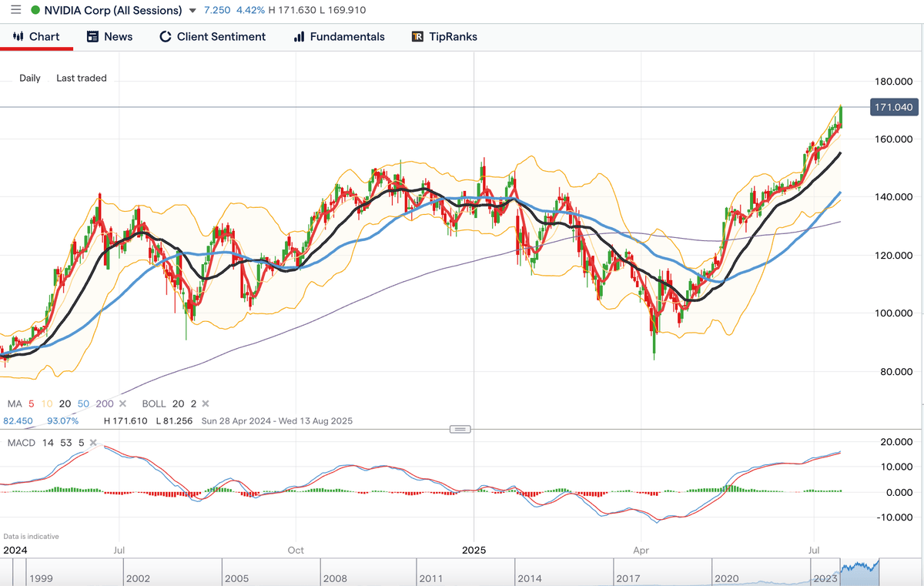Click the 100.000 price axis label
Screen dimensions: 924x586
pyautogui.click(x=895, y=313)
